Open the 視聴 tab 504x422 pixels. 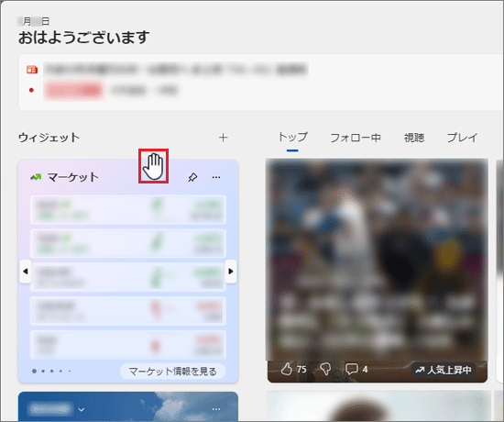[x=414, y=138]
